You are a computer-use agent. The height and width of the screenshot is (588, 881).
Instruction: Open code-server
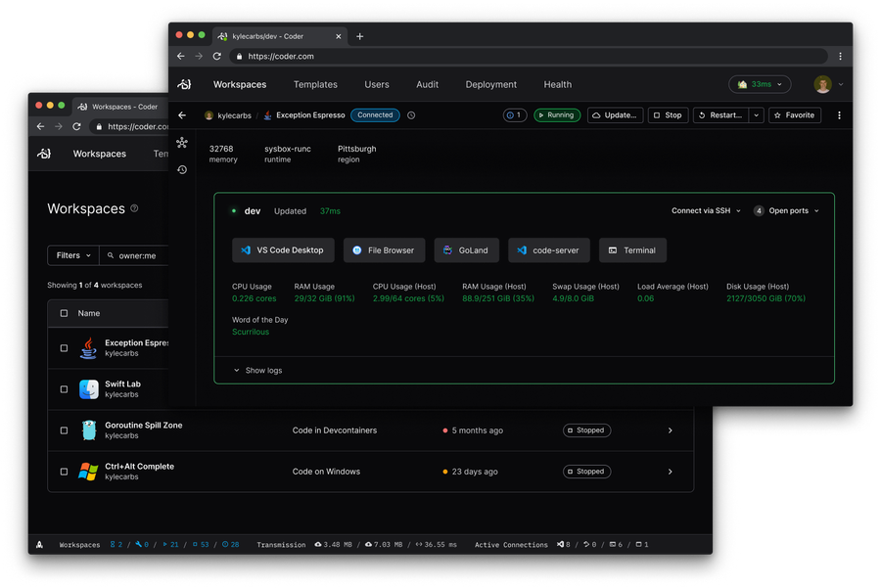(549, 249)
